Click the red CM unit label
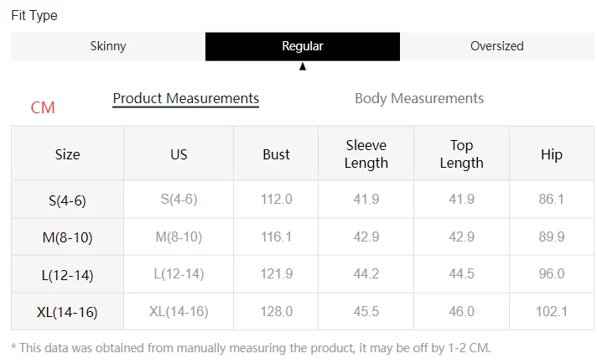 43,107
